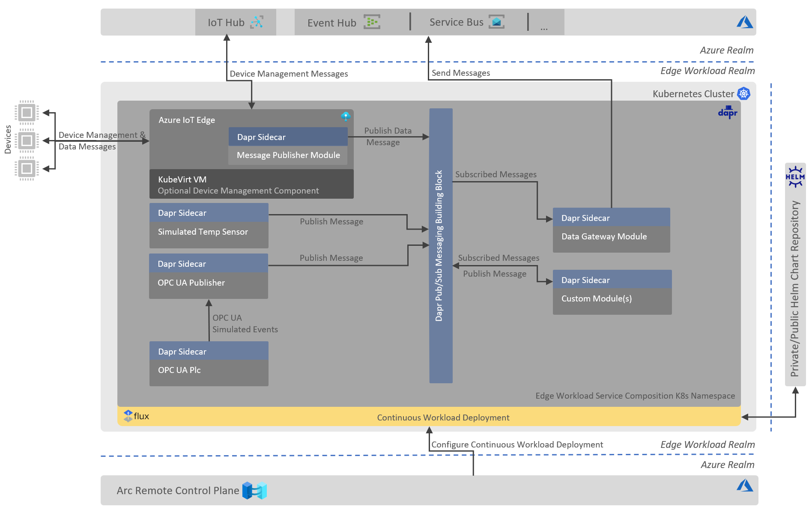Click the Azure IoT Edge cloud icon
The width and height of the screenshot is (812, 513).
pos(346,116)
